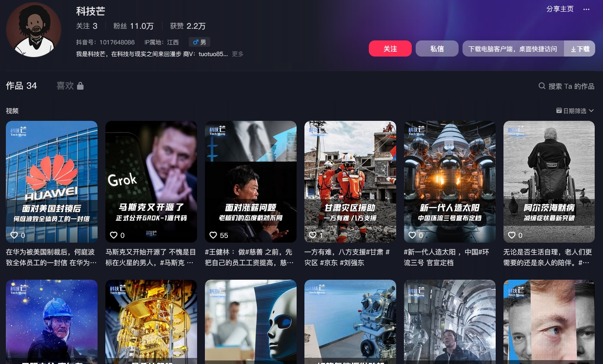
Task: Click the 抖音号：1017648086 text
Action: (x=105, y=42)
